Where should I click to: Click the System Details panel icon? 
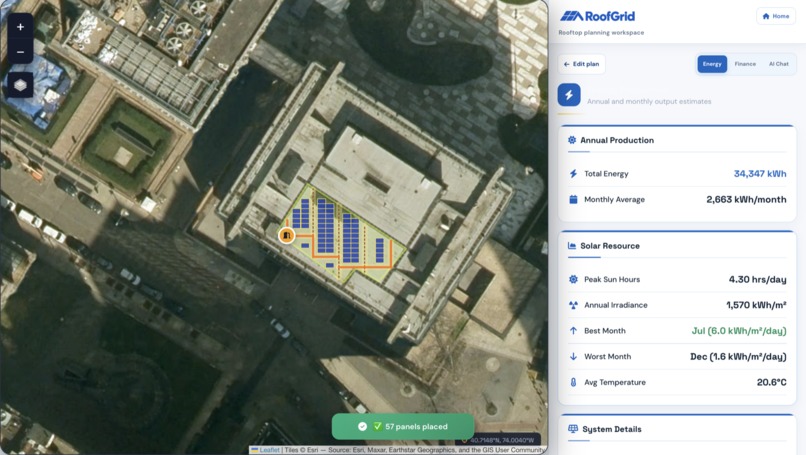click(573, 429)
